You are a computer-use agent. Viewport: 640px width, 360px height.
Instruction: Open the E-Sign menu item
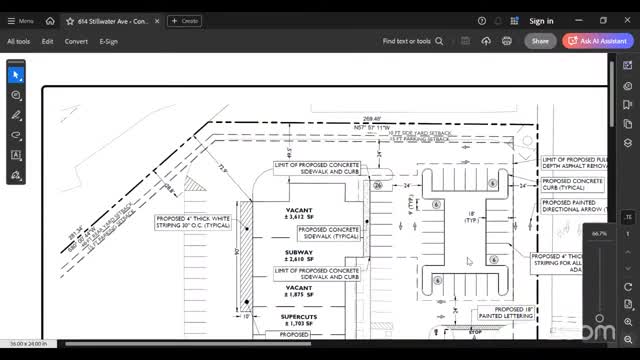(x=109, y=41)
